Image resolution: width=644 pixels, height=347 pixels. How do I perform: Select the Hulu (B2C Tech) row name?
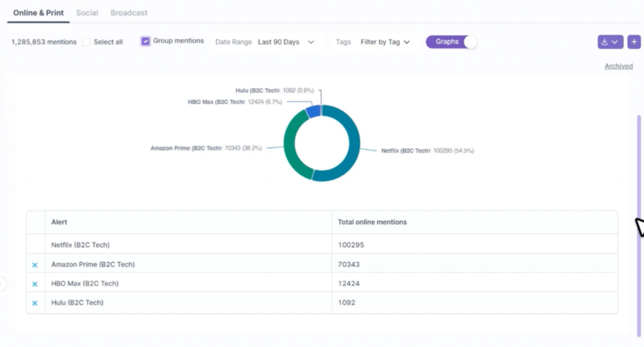tap(77, 302)
